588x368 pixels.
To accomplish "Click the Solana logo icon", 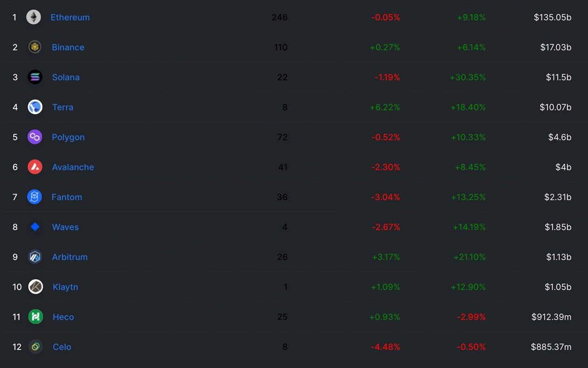I will [35, 77].
